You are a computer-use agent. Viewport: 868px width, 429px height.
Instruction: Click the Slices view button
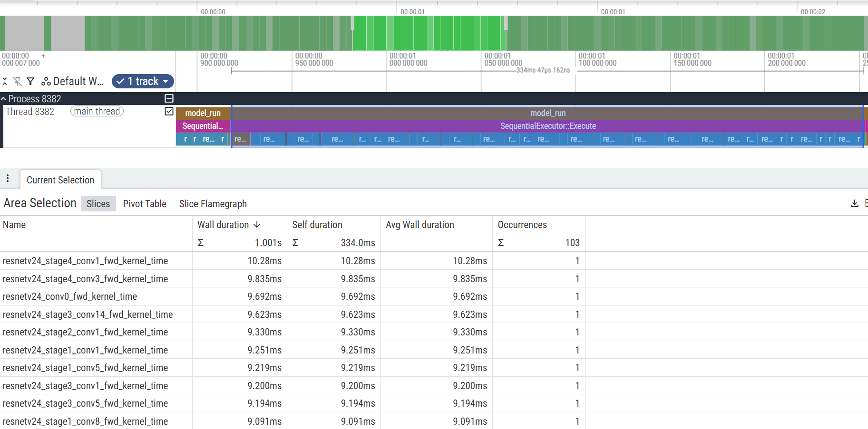tap(98, 203)
